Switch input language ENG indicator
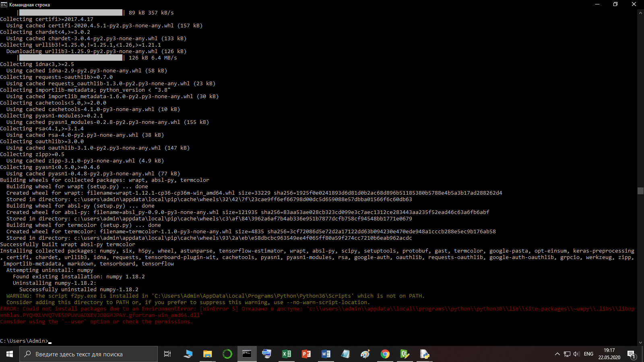644x362 pixels. point(588,354)
